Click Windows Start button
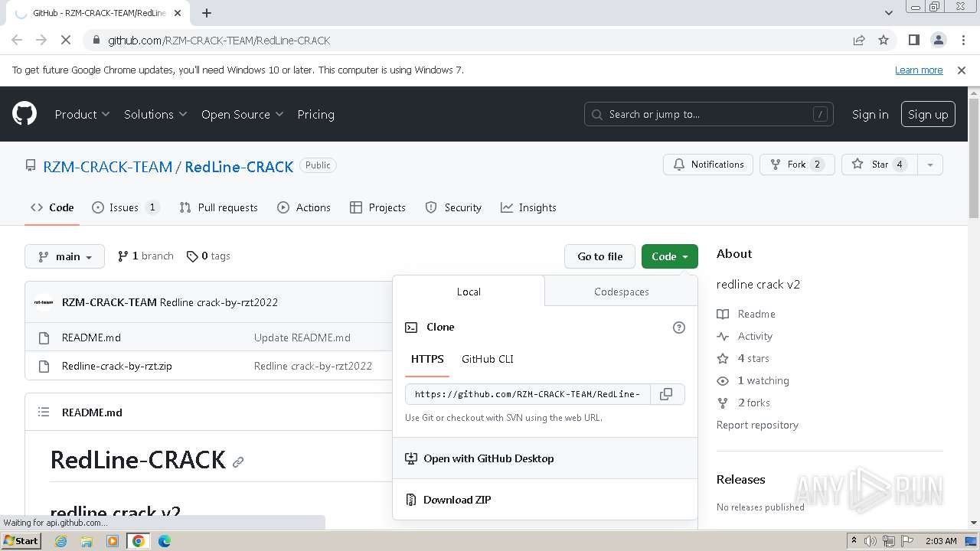980x551 pixels. point(21,541)
